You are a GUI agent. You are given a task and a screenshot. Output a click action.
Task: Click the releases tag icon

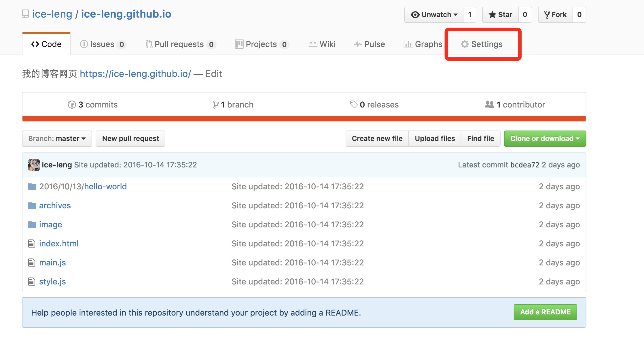tap(353, 104)
